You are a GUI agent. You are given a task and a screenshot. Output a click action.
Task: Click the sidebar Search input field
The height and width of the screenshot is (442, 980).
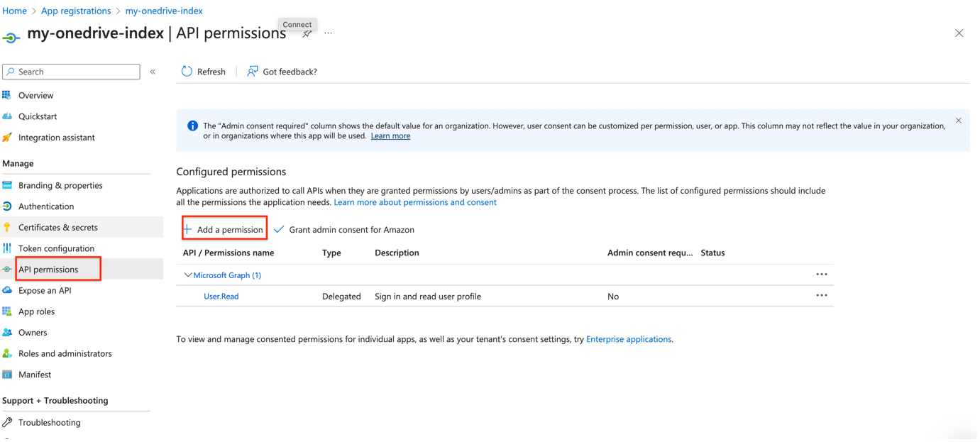71,72
